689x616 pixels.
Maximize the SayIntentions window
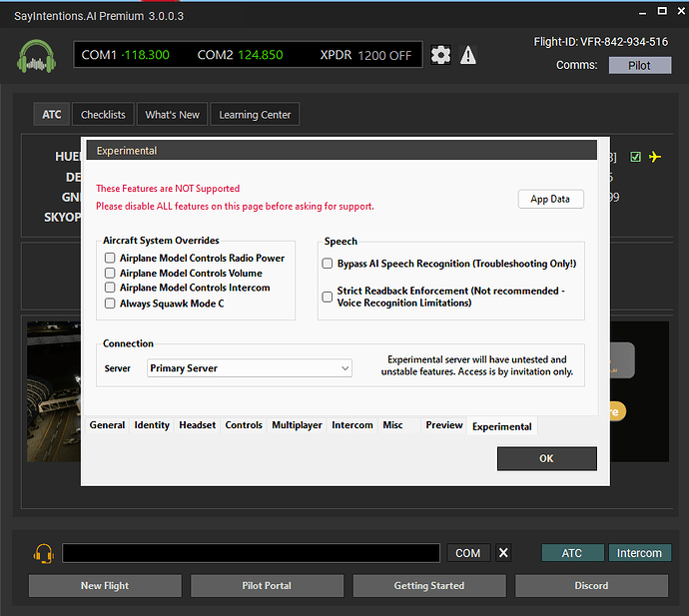[x=662, y=11]
